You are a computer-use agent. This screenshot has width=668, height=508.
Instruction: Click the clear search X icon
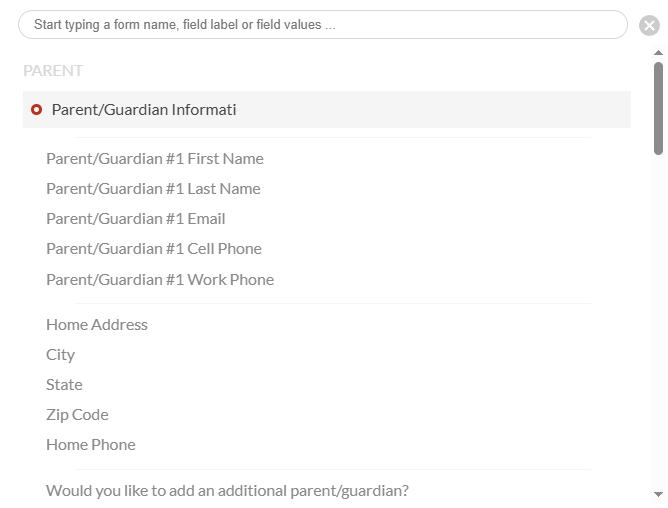[649, 25]
